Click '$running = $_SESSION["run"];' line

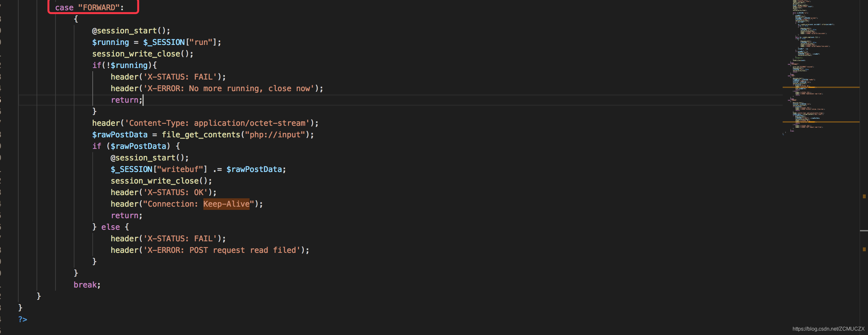[157, 42]
